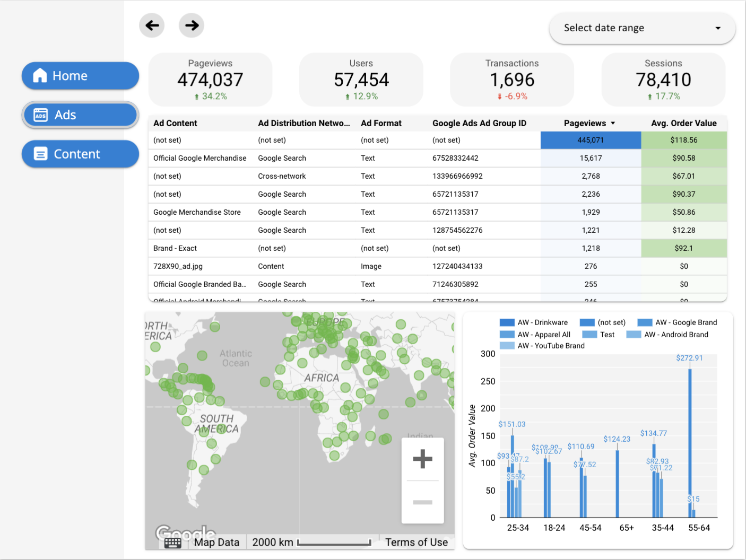Click the $134.77 bar label

coord(654,433)
